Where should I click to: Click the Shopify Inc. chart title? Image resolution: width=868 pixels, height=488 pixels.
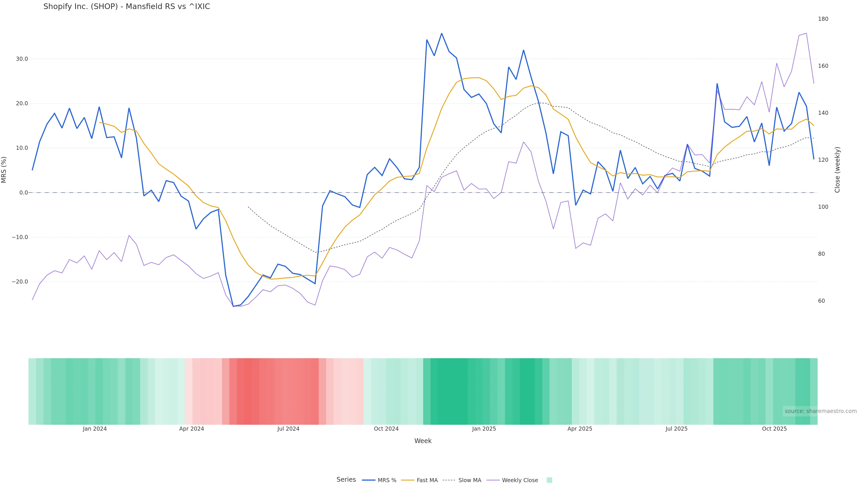(127, 7)
